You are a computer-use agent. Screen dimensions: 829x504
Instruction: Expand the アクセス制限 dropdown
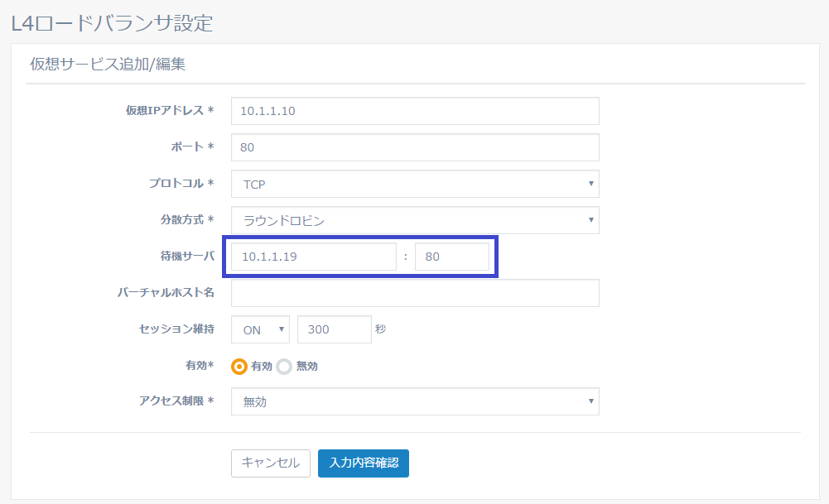click(x=414, y=401)
